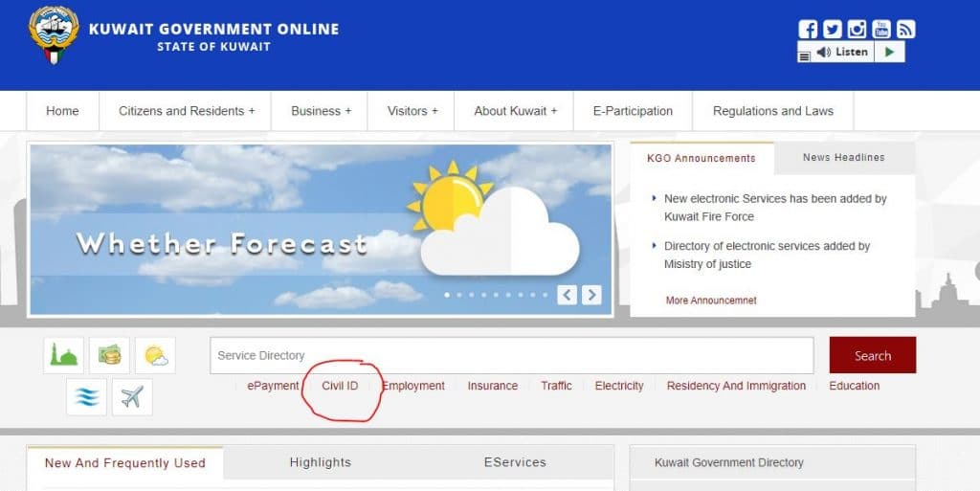Click the blue waves tide icon
Image resolution: width=980 pixels, height=491 pixels.
coord(86,397)
